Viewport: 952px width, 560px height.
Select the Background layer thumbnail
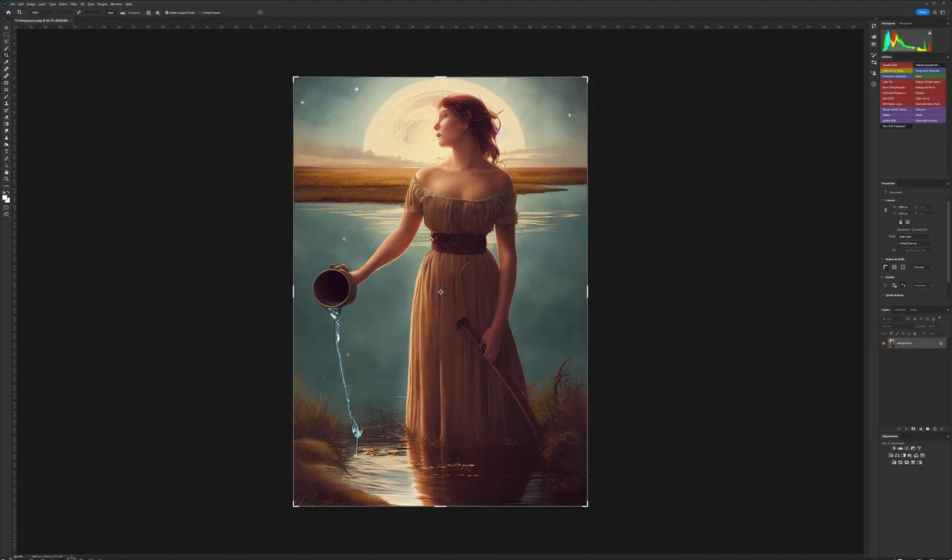tap(891, 344)
